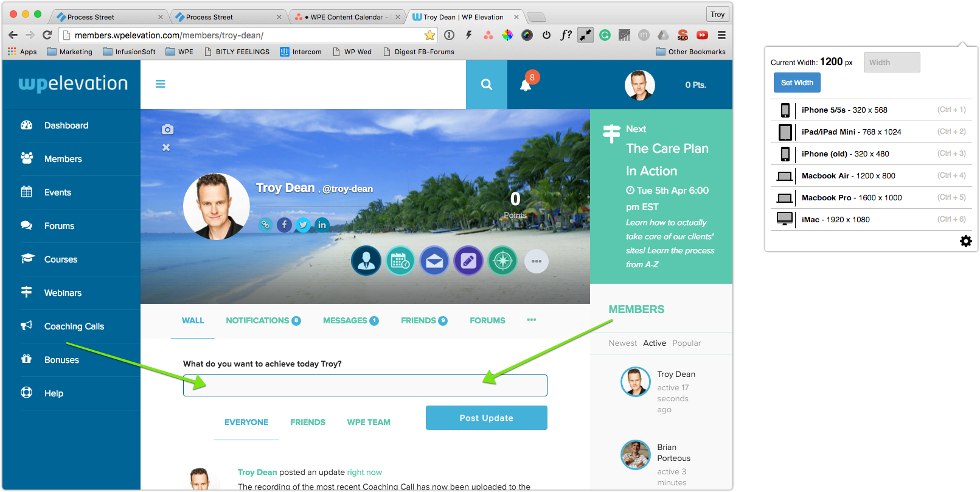Open the search magnifier in header
This screenshot has width=980, height=492.
point(487,85)
